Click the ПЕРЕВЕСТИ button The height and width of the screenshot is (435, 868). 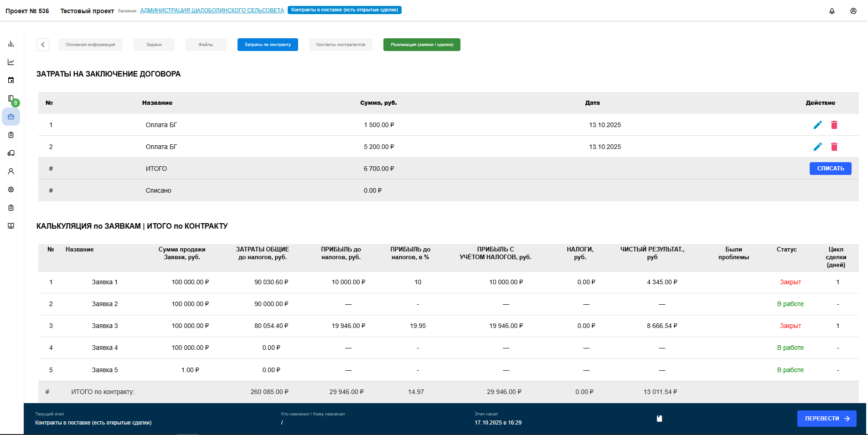point(827,419)
